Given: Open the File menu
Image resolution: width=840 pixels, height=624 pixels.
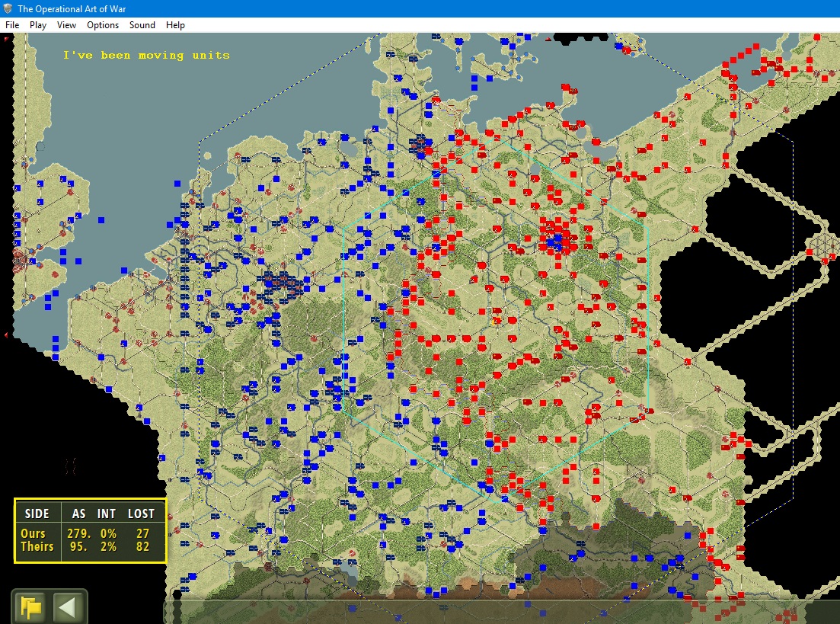Looking at the screenshot, I should [x=11, y=24].
